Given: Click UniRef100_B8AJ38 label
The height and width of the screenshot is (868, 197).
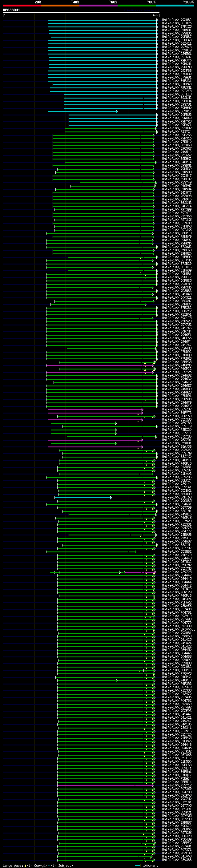Looking at the screenshot, I should point(176,446).
